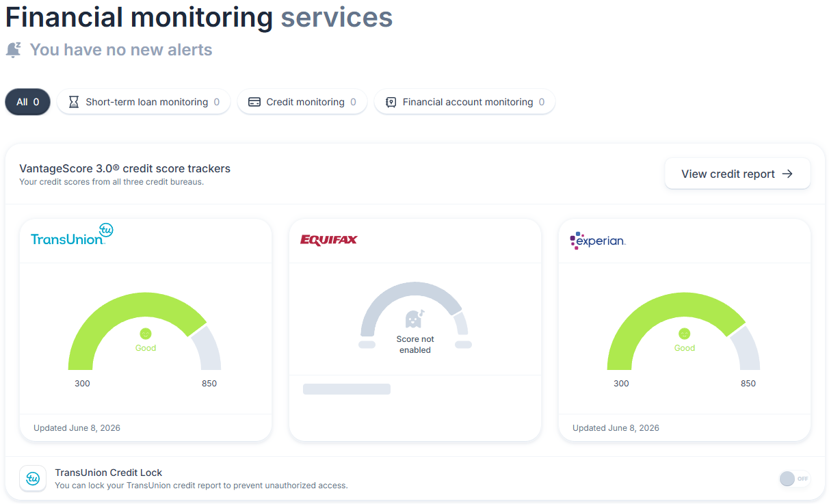Click 'You have no new alerts' text
Screen dimensions: 829x504
(121, 50)
